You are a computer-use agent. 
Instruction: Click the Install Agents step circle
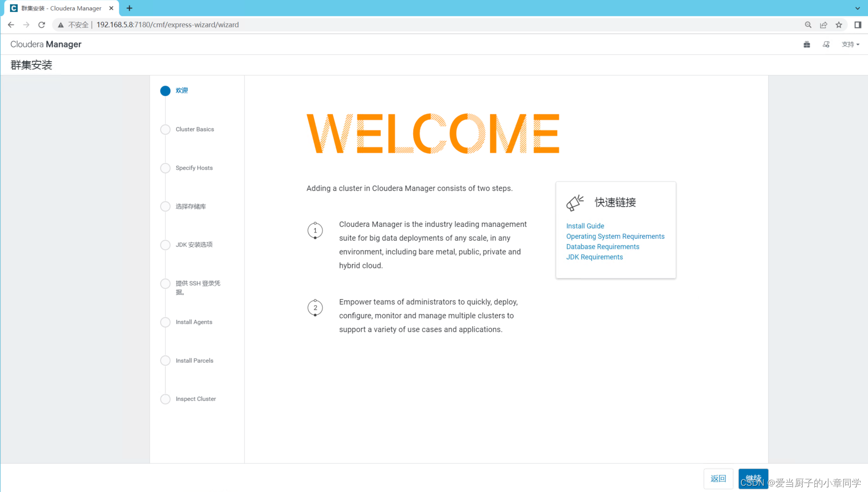tap(165, 322)
